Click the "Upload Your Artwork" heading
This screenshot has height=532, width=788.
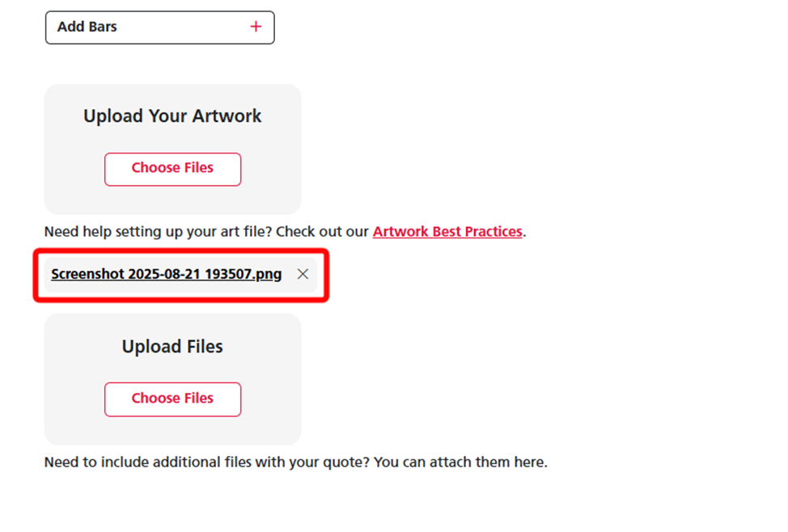172,116
